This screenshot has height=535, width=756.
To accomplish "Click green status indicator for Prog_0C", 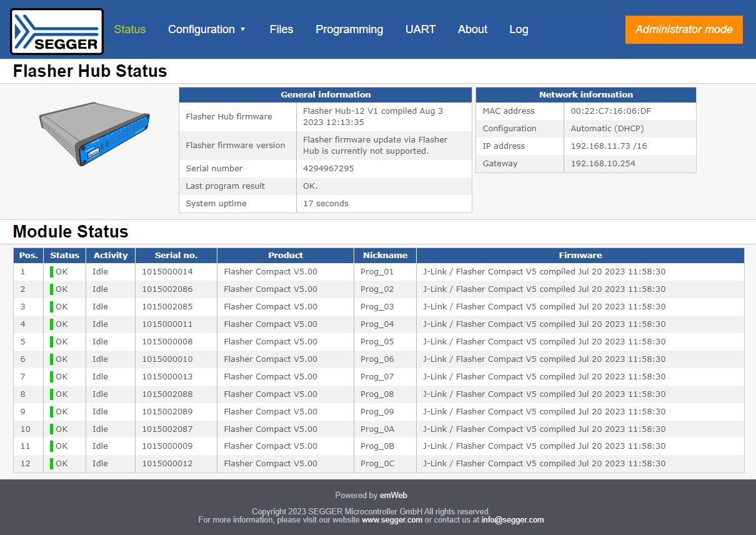I will click(52, 464).
